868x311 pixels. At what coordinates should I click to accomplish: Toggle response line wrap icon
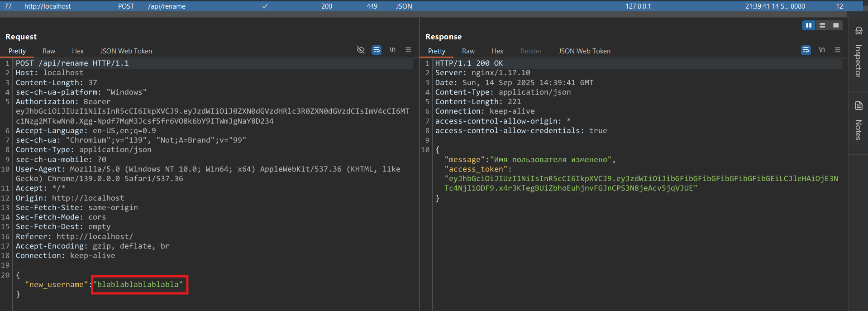(806, 50)
